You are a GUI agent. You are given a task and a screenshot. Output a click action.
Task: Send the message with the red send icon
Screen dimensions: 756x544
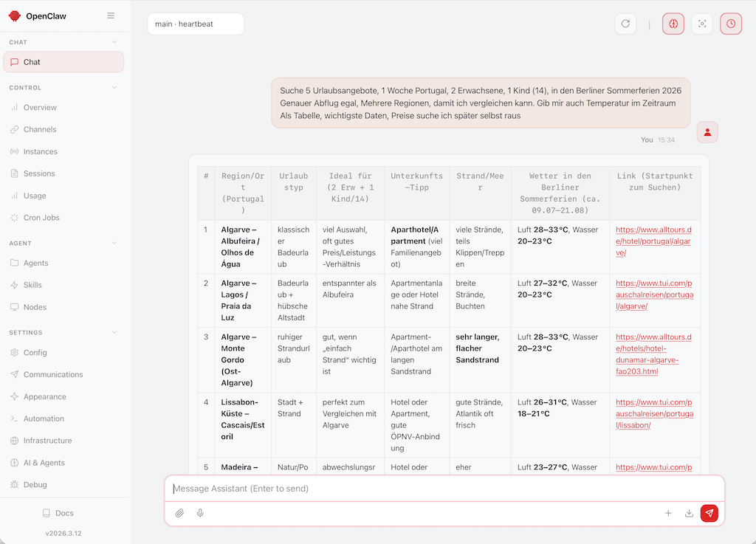709,513
